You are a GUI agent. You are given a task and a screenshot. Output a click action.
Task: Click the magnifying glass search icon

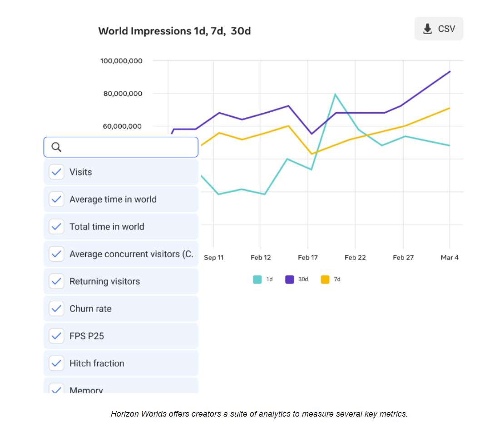tap(57, 147)
